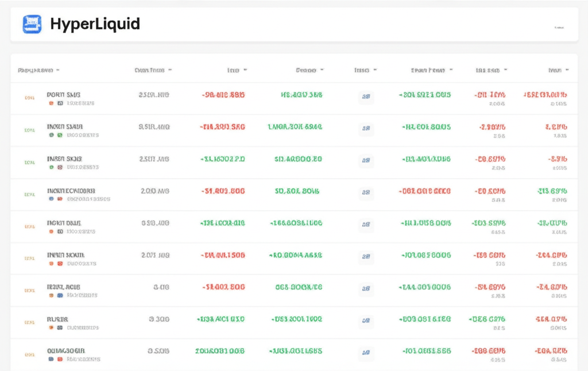588x371 pixels.
Task: Select the green value in the third row's third column
Action: (x=222, y=159)
